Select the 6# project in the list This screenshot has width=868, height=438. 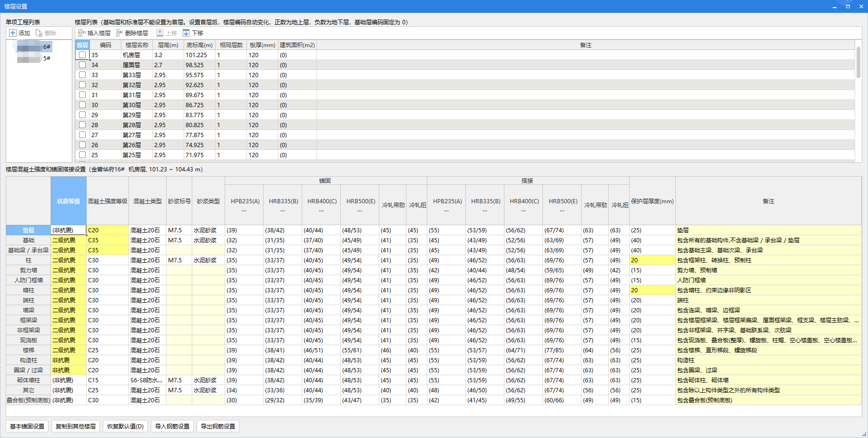[x=33, y=47]
